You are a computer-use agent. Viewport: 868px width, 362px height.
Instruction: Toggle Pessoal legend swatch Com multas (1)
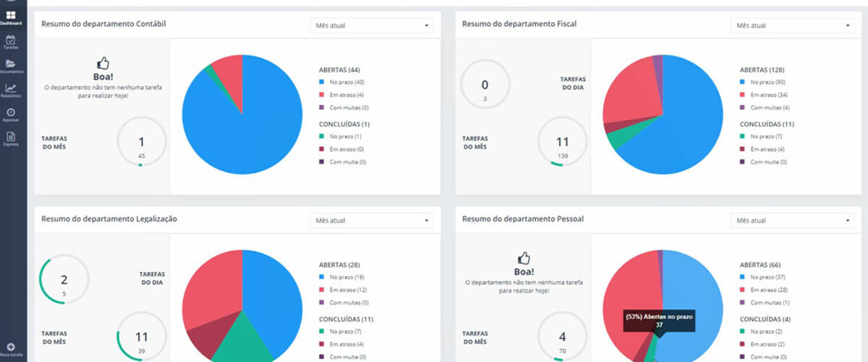[x=743, y=303]
